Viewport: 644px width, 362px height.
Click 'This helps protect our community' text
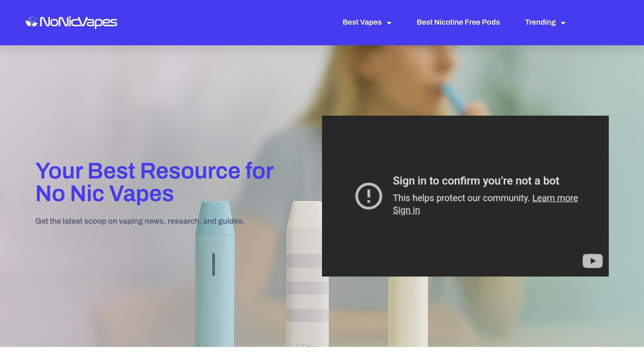tap(461, 198)
